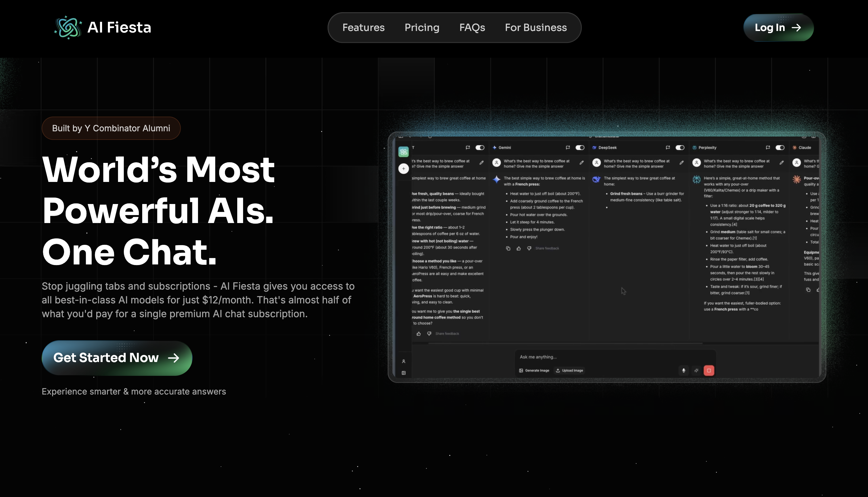Viewport: 868px width, 497px height.
Task: Like the leftmost column's response with thumbs up
Action: (x=419, y=334)
